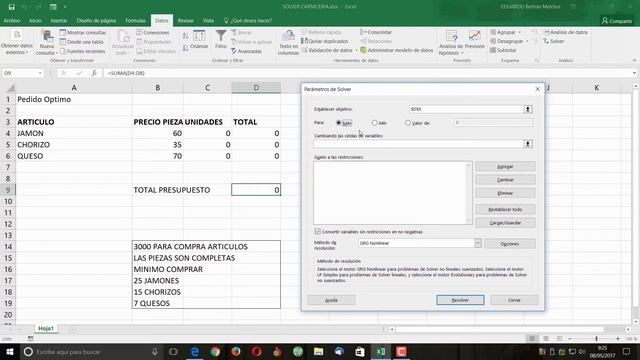Click the Establecer objetivo input field
640x360 pixels.
point(466,109)
